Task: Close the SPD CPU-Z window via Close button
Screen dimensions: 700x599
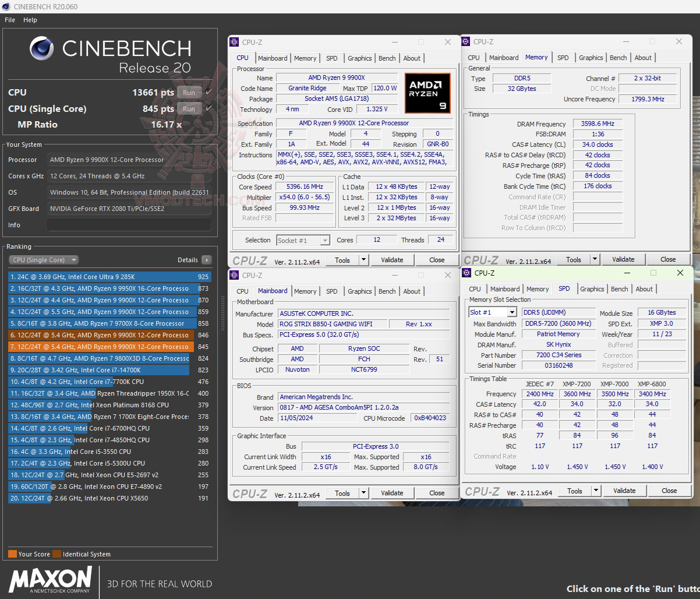Action: [669, 491]
